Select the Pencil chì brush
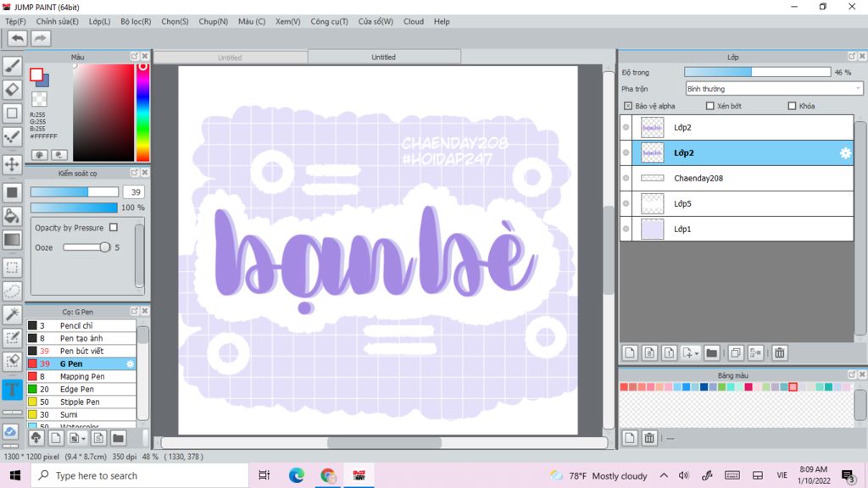Image resolution: width=868 pixels, height=488 pixels. click(x=81, y=325)
